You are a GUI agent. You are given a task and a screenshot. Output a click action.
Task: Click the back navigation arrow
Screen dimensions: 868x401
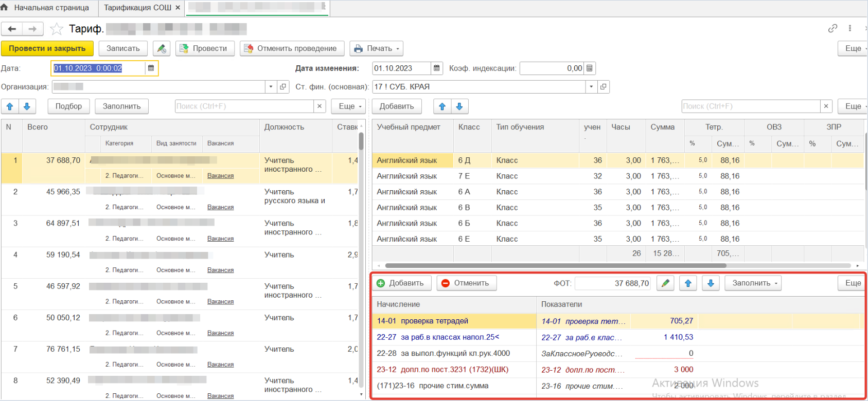click(x=12, y=29)
